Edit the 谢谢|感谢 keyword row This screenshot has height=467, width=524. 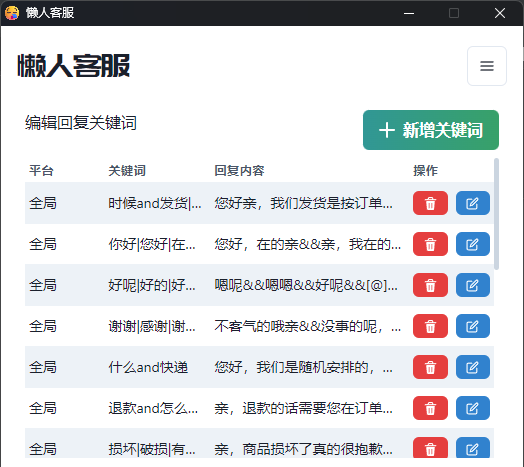tap(473, 326)
